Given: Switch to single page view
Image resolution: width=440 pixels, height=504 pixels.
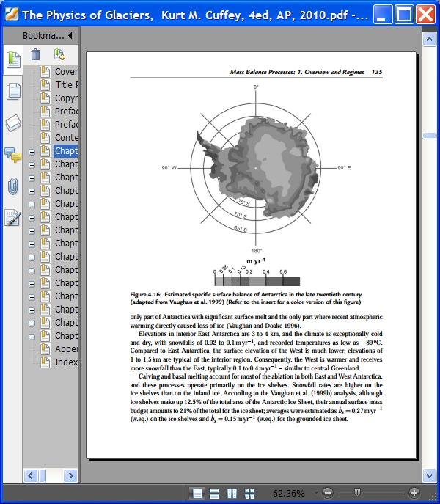Looking at the screenshot, I should click(x=197, y=493).
